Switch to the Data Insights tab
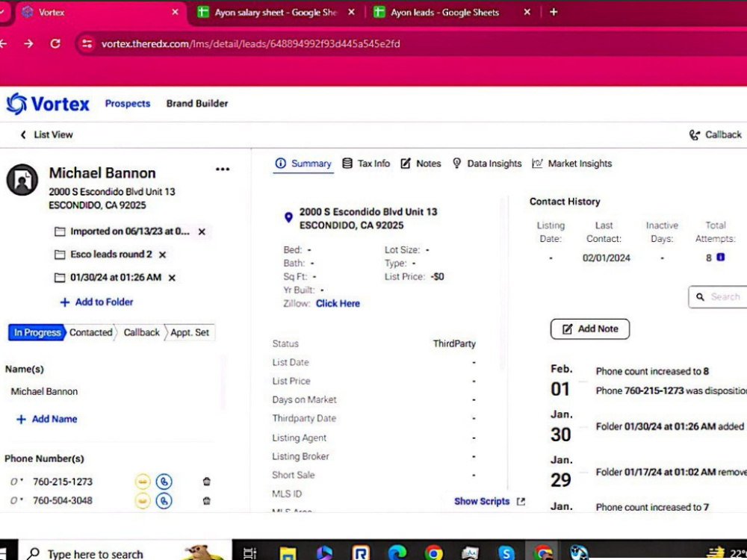The width and height of the screenshot is (747, 560). coord(486,164)
